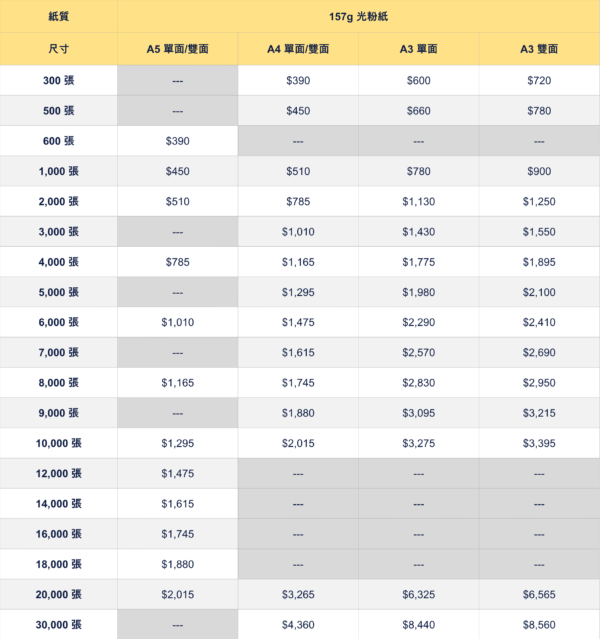Select the $600 price for 300 張 A3 單面
The image size is (600, 639).
[419, 80]
